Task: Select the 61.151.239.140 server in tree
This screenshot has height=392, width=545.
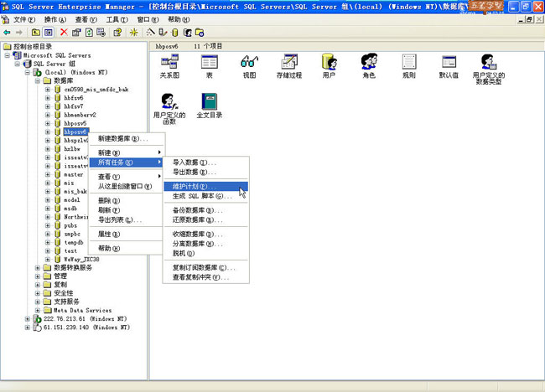Action: click(86, 328)
